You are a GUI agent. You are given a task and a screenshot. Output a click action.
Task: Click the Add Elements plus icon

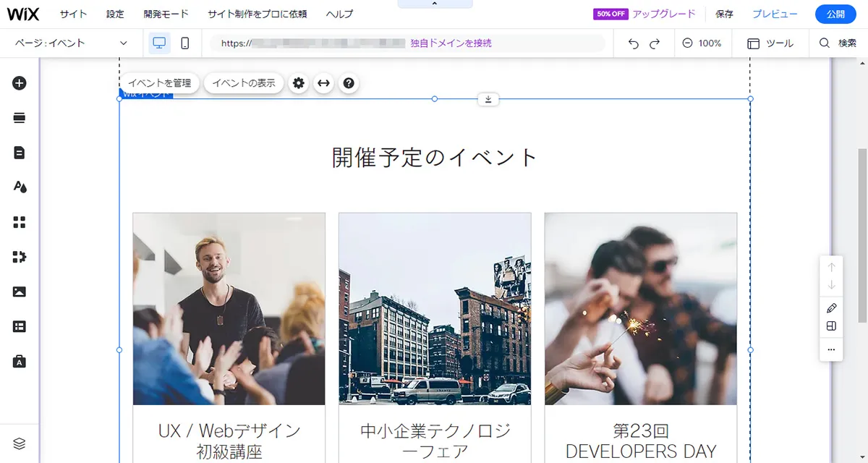click(20, 83)
